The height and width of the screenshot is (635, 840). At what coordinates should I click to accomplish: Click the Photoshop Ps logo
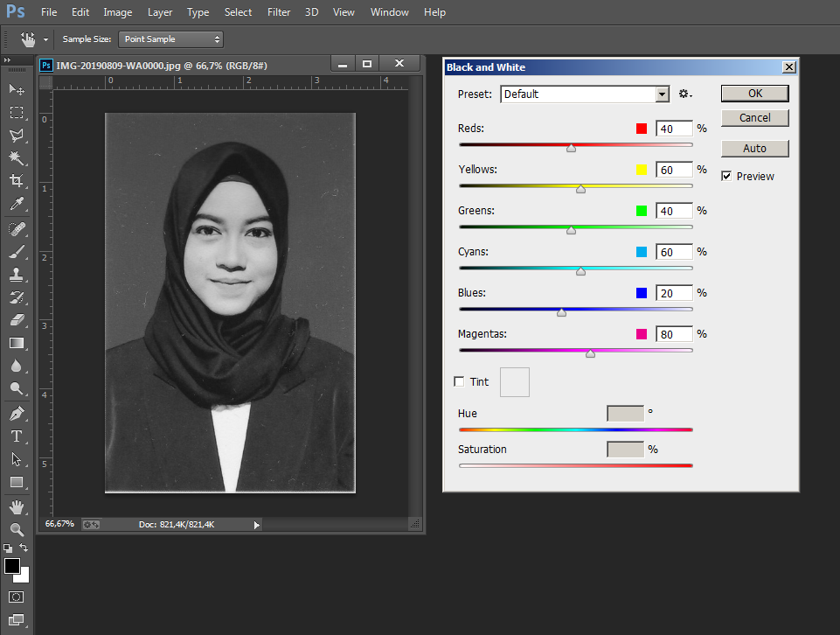[16, 11]
